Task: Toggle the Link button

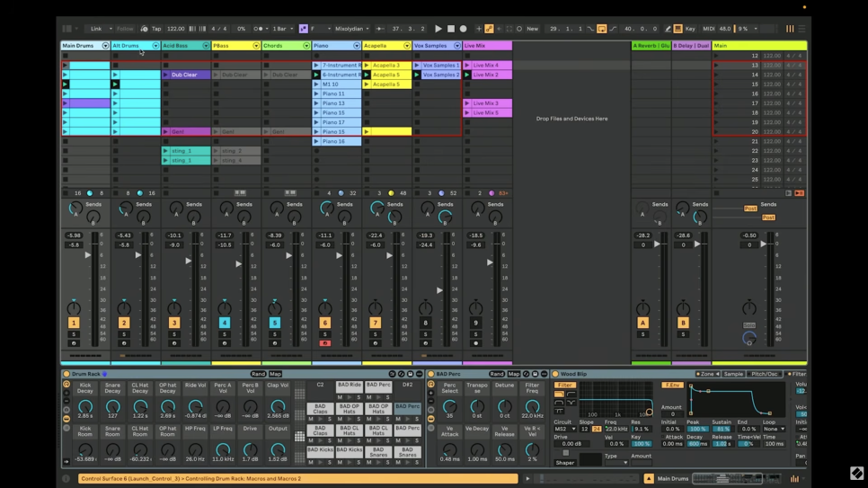Action: point(96,29)
